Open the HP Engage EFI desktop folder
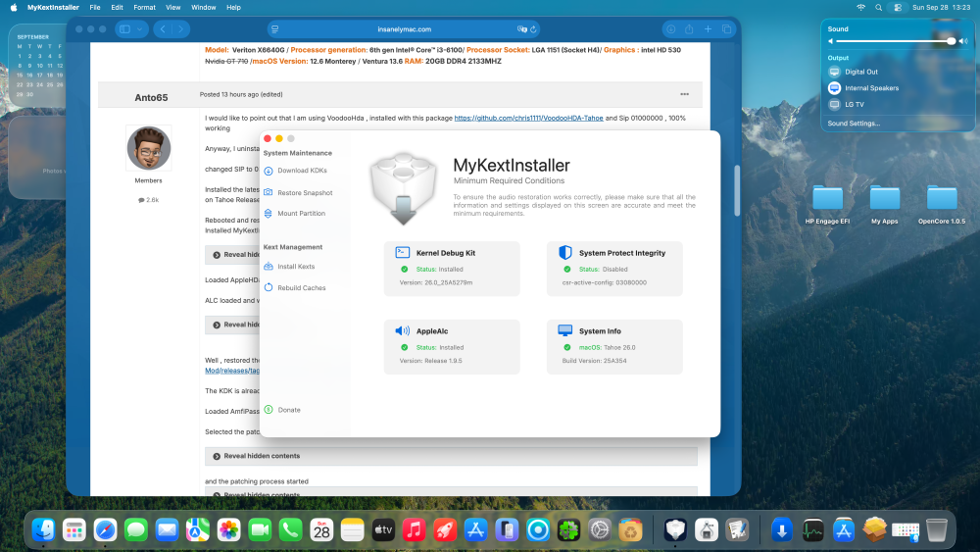The width and height of the screenshot is (980, 552). (x=827, y=204)
